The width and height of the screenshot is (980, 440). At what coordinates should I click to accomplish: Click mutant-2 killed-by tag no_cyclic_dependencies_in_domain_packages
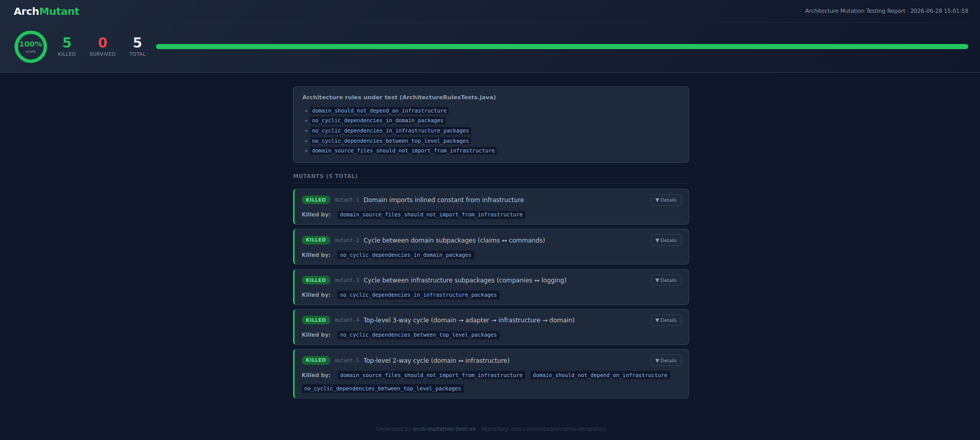click(406, 255)
